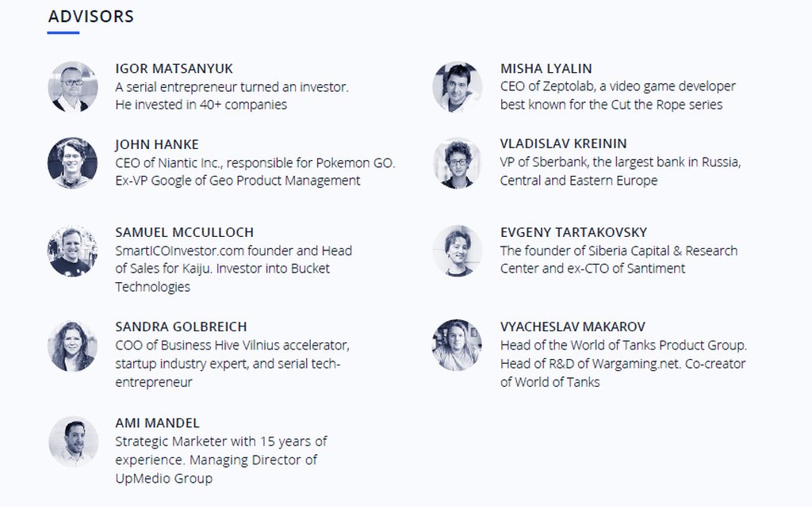Click the SAMUEL MCCULLOCH name heading
The width and height of the screenshot is (812, 508).
184,232
